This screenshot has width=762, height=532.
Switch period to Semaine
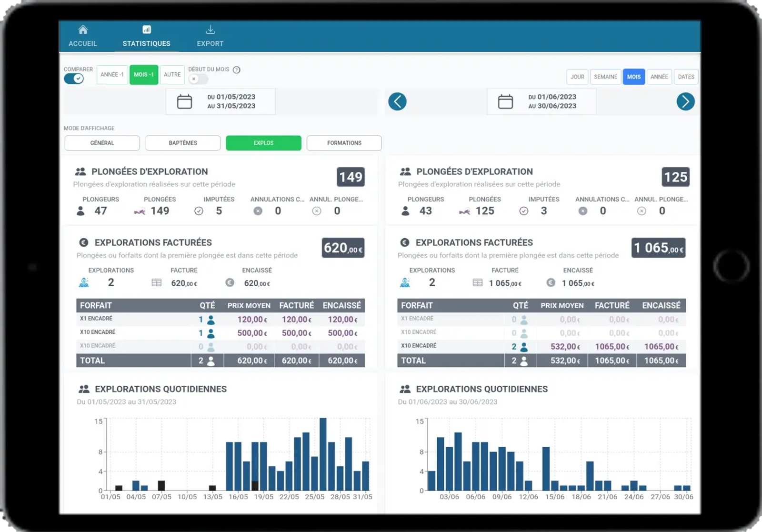[x=605, y=77]
